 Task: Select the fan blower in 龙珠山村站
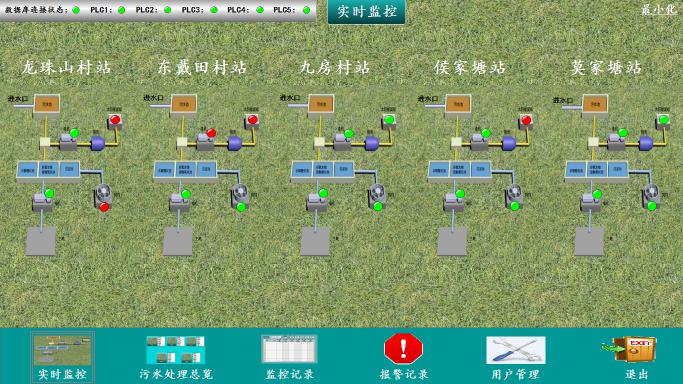tap(103, 193)
